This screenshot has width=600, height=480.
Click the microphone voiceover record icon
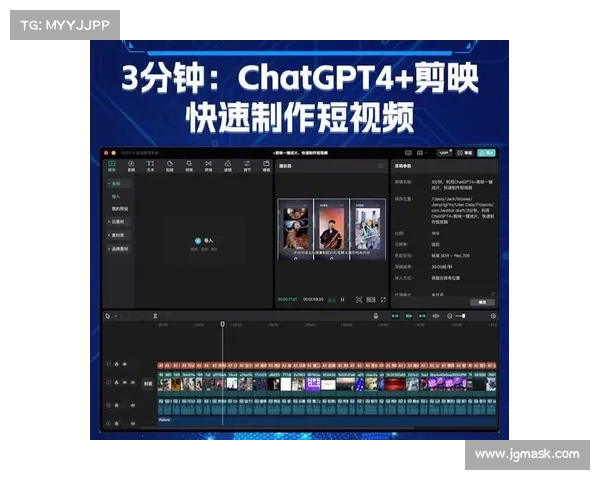(x=376, y=316)
